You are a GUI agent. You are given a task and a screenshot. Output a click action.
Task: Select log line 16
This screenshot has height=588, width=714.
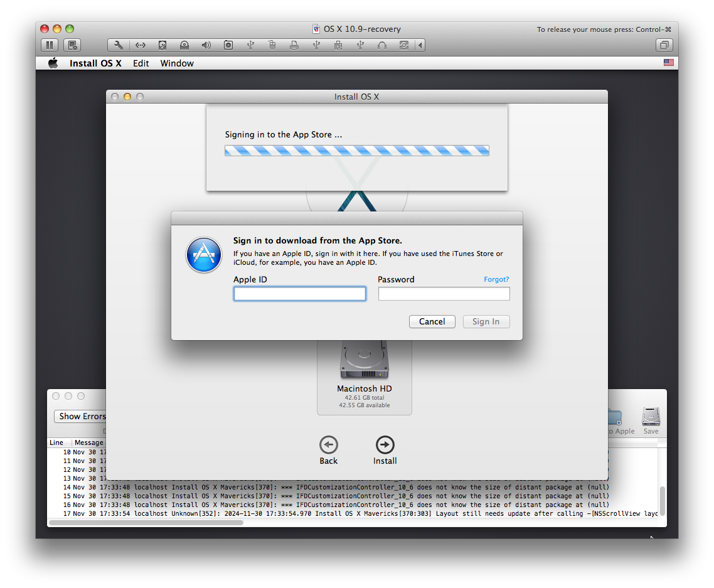click(x=353, y=505)
